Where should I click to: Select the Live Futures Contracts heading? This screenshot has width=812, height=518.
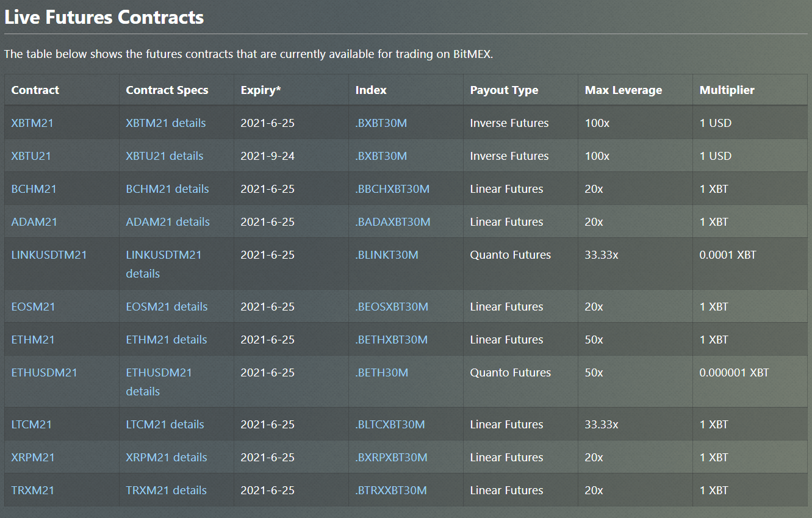click(104, 17)
